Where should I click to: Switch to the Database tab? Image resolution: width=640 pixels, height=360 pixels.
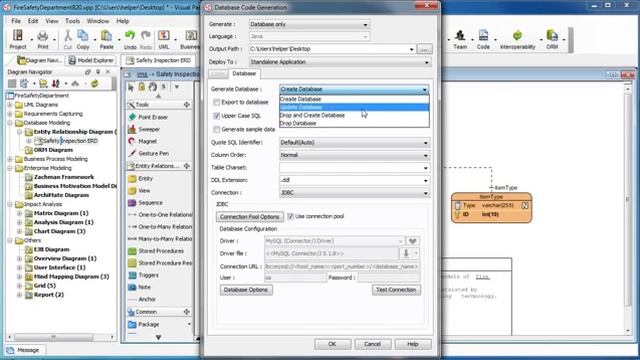[x=244, y=73]
